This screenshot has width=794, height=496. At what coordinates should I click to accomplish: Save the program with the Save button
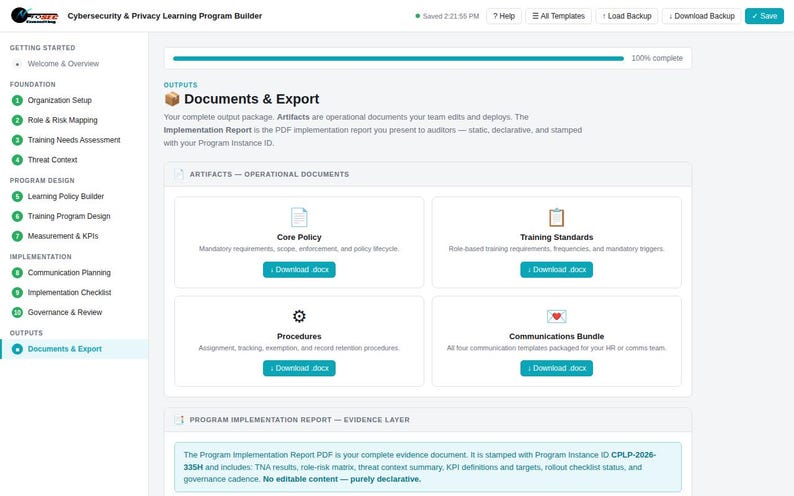pyautogui.click(x=764, y=16)
